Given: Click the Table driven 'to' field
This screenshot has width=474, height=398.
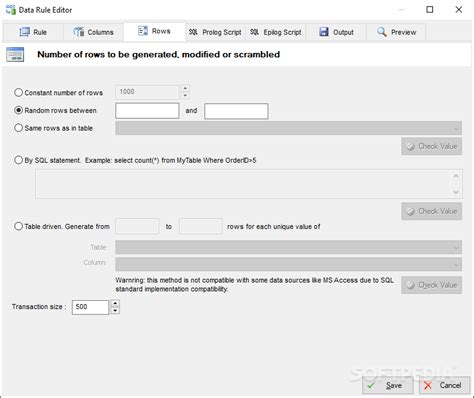Looking at the screenshot, I should point(200,226).
